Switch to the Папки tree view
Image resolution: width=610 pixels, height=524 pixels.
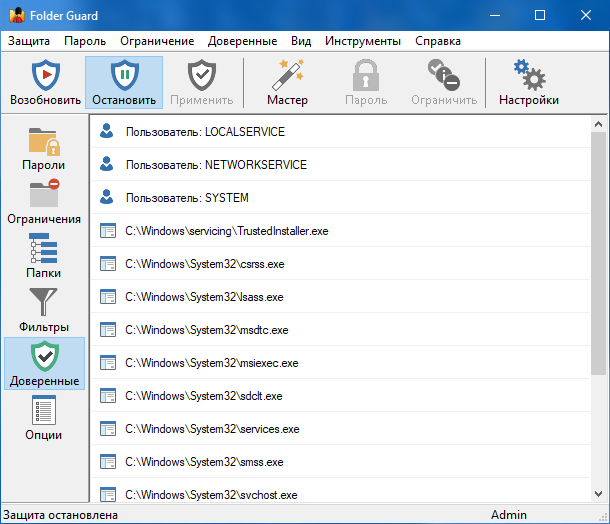(44, 250)
